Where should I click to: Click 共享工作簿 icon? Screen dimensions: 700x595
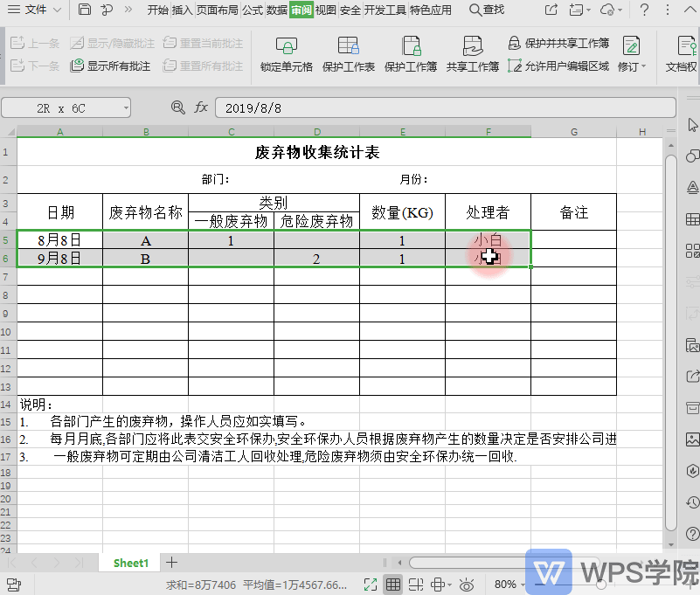tap(472, 54)
